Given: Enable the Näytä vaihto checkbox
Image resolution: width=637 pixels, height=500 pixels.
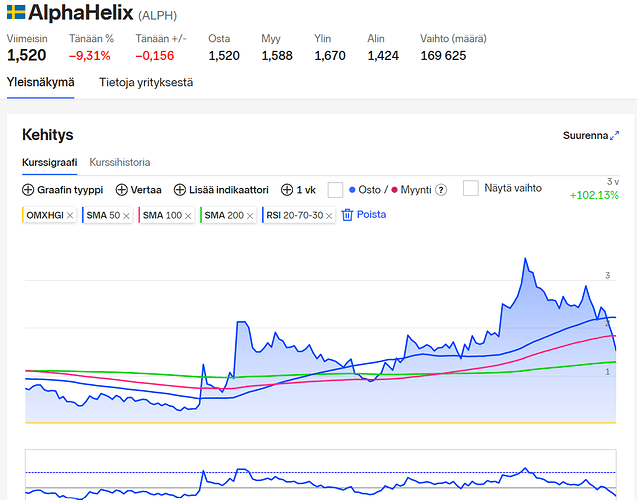Looking at the screenshot, I should [x=470, y=188].
